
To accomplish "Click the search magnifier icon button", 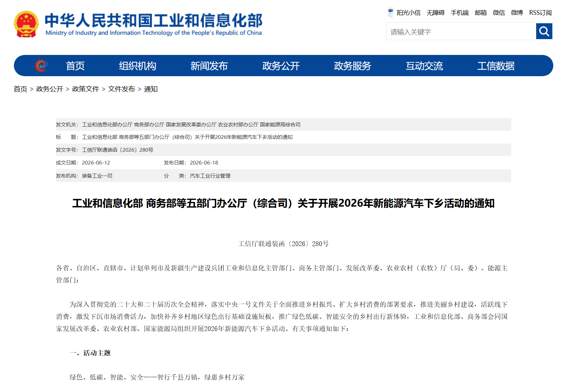I will [x=544, y=31].
